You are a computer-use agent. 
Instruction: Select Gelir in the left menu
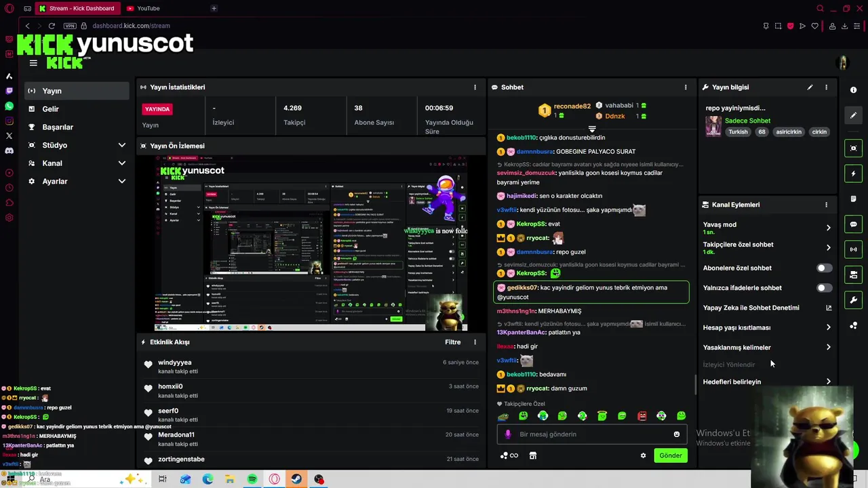77,109
